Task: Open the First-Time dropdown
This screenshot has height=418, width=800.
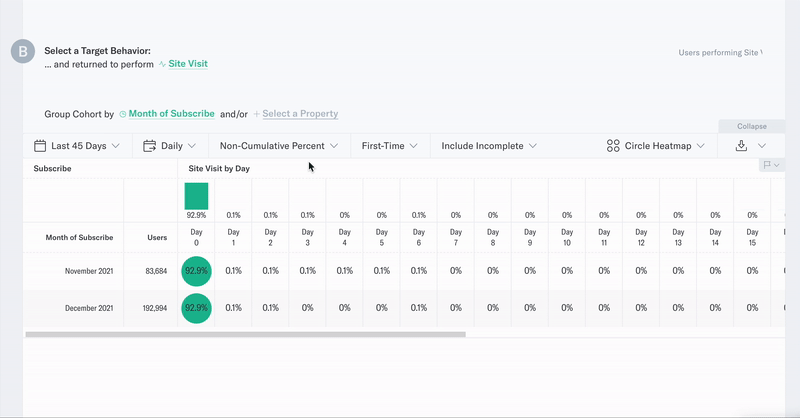Action: pyautogui.click(x=390, y=146)
